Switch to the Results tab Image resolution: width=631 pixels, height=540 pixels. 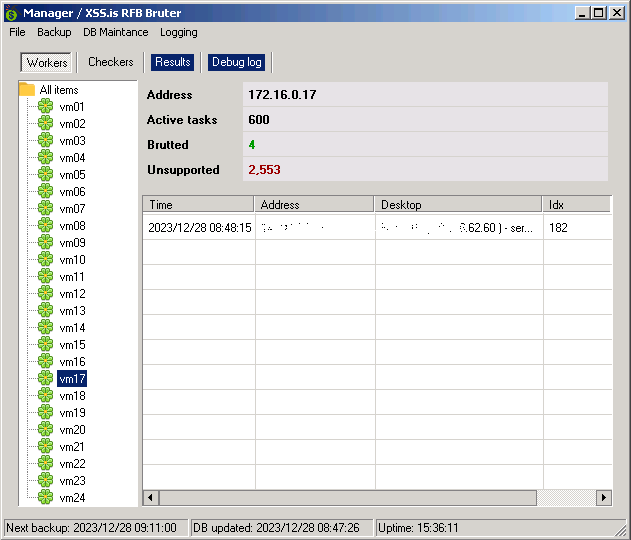[173, 62]
